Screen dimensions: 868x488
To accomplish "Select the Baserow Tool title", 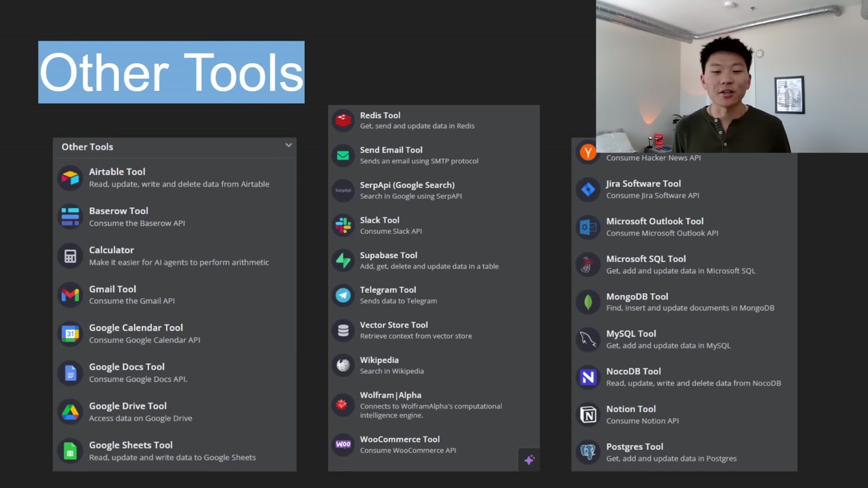I will (x=119, y=211).
